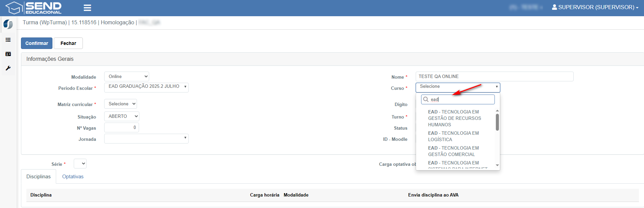Click the Nome text field
The width and height of the screenshot is (644, 208).
[494, 77]
